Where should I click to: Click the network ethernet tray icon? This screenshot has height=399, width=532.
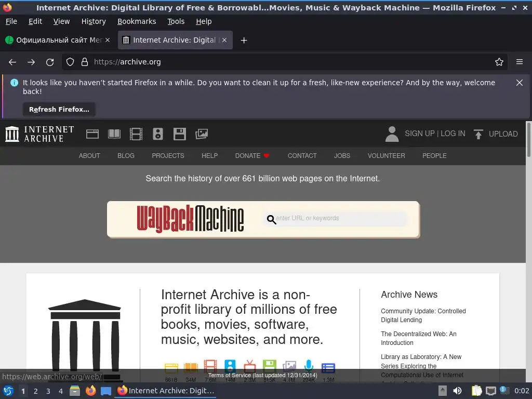[x=490, y=391]
